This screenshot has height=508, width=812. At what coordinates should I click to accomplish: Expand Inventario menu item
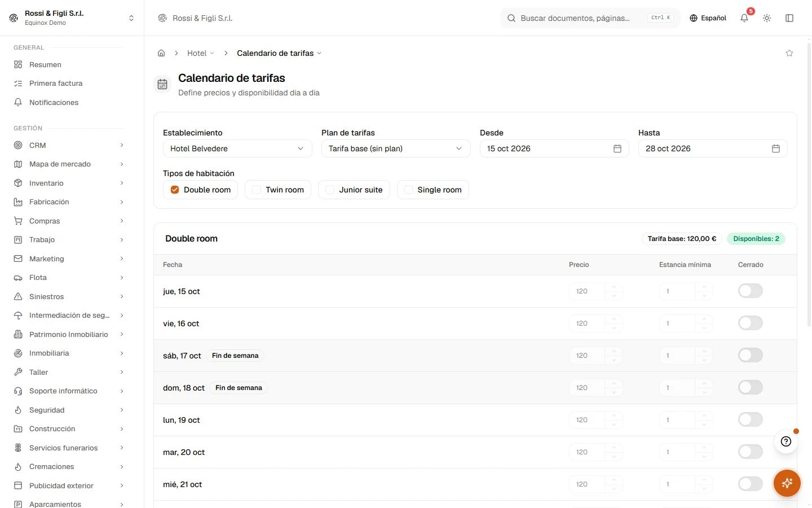tap(69, 183)
